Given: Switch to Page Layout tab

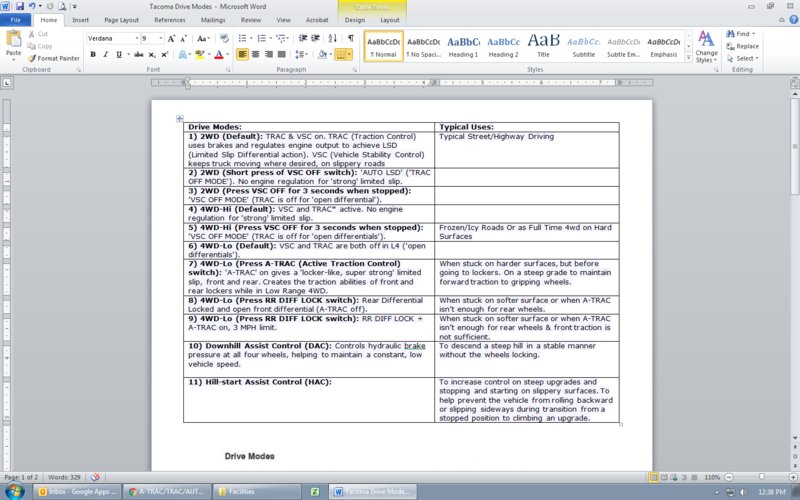Looking at the screenshot, I should 121,20.
